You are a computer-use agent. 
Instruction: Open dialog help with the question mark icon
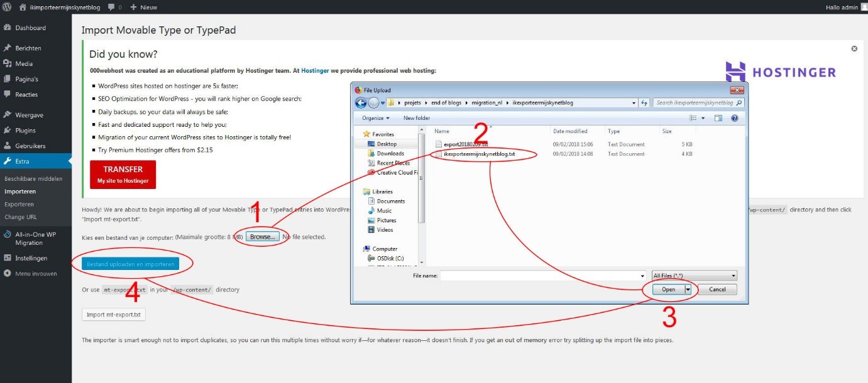click(x=734, y=118)
